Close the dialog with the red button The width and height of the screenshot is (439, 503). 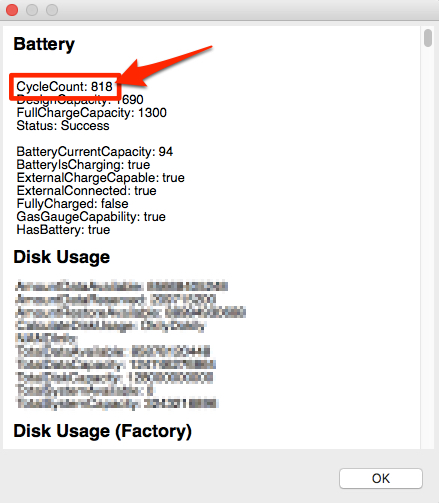pos(12,10)
